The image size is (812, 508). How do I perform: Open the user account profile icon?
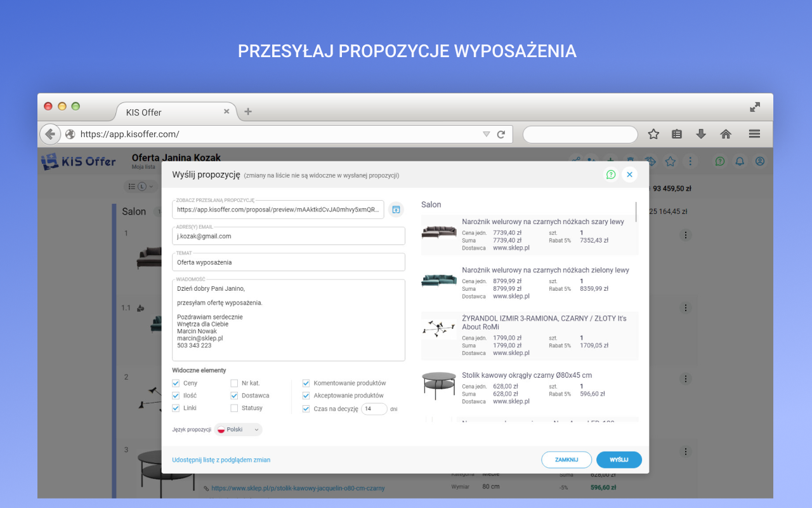(759, 161)
